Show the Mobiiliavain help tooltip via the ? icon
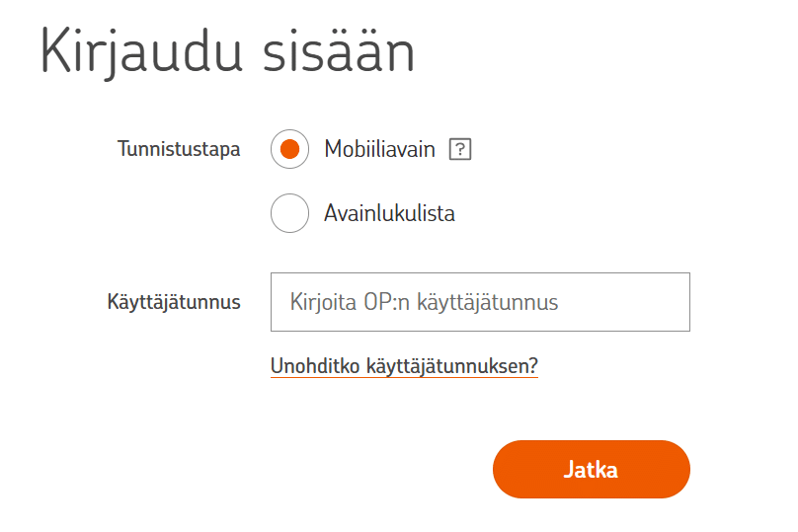The height and width of the screenshot is (532, 798). coord(459,149)
